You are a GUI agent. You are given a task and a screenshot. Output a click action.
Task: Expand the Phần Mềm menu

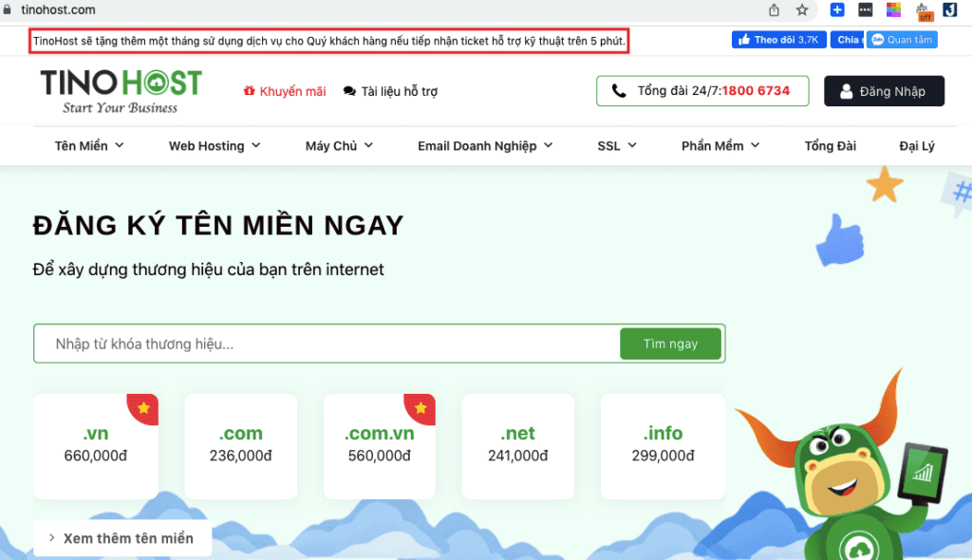(720, 146)
